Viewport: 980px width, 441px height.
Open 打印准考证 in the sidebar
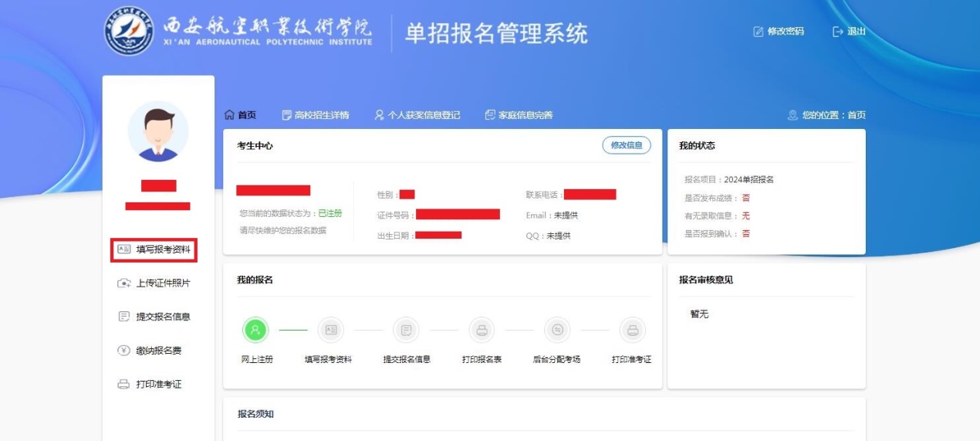click(x=150, y=385)
